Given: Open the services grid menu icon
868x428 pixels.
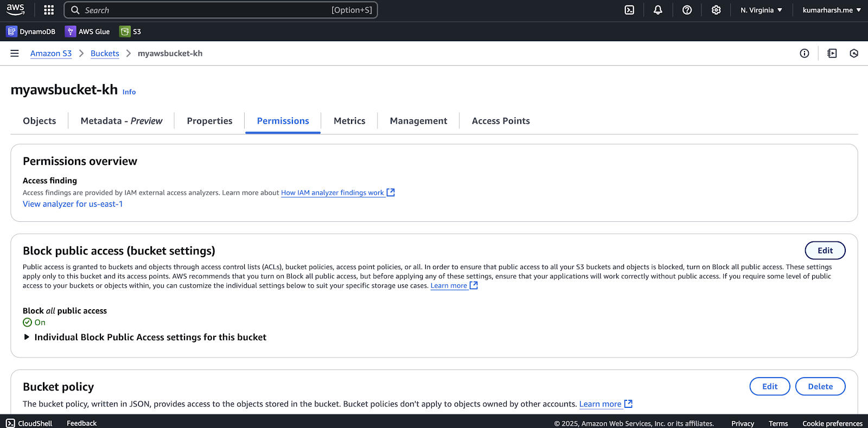Looking at the screenshot, I should coord(49,10).
